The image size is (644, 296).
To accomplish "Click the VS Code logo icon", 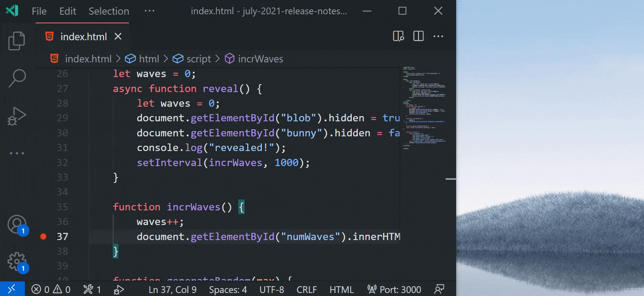I will (x=12, y=11).
